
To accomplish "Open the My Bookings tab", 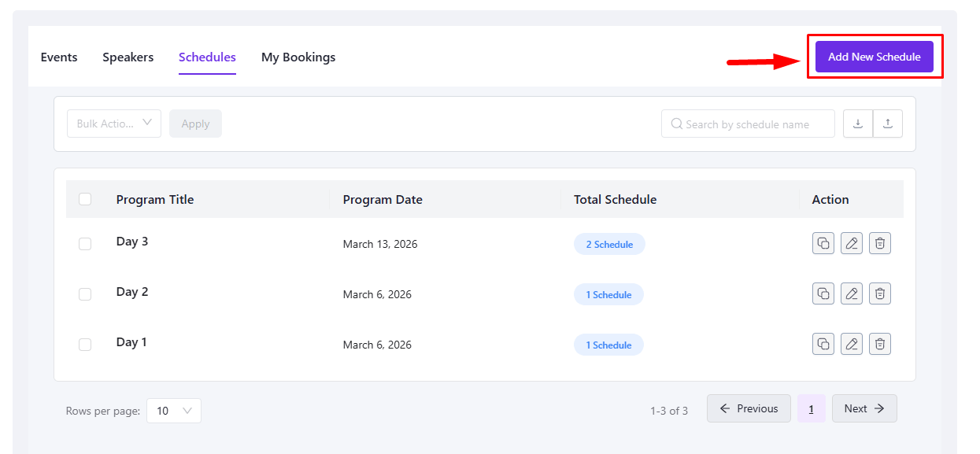I will pos(298,57).
